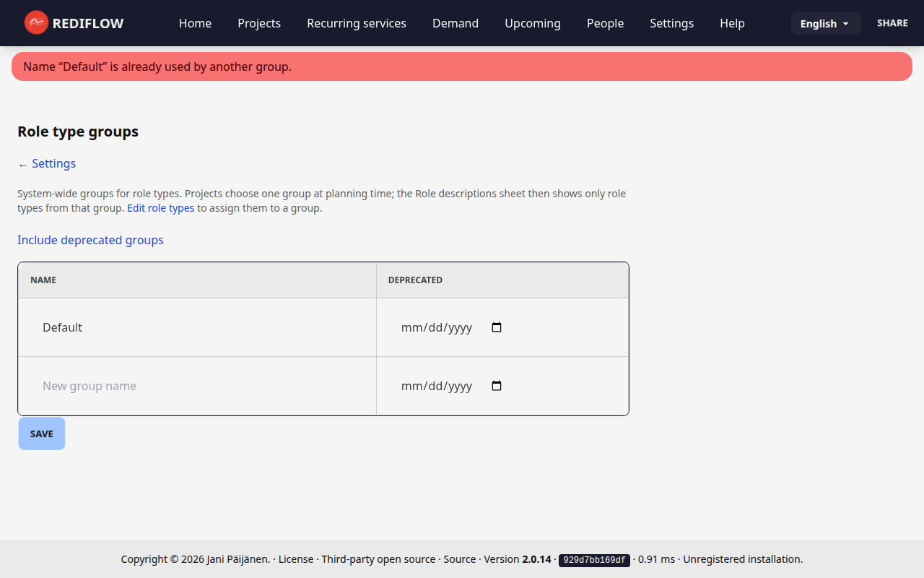Follow the Edit role types link
The width and height of the screenshot is (924, 578).
point(160,208)
